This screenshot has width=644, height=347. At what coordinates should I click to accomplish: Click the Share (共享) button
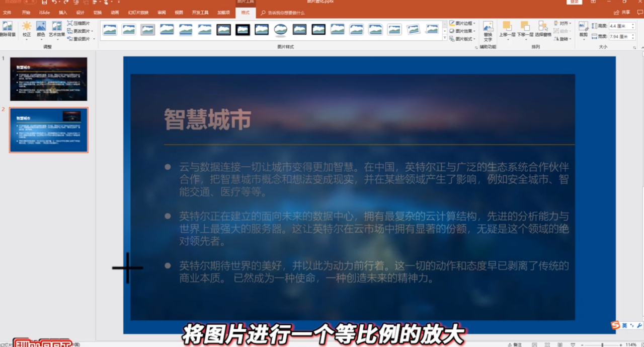[622, 13]
